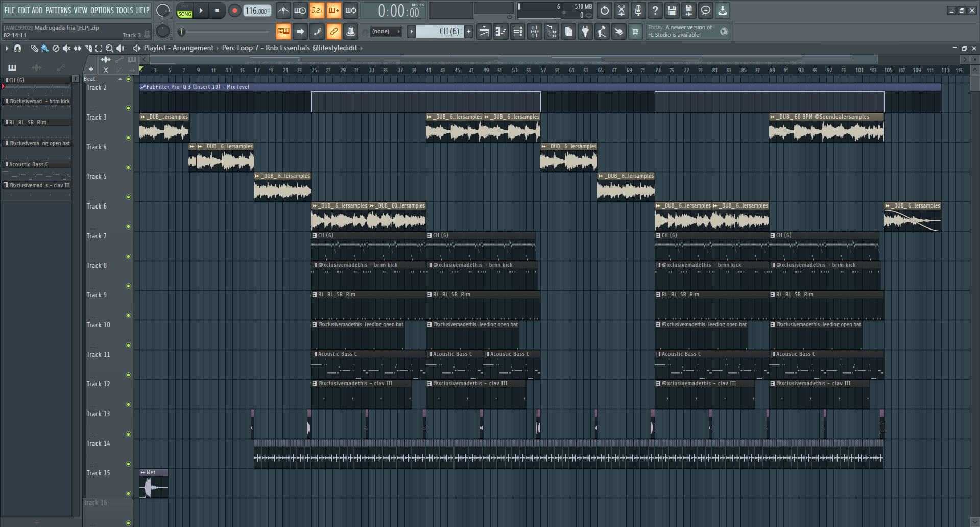
Task: Select the Zoom magnifier tool
Action: 109,48
